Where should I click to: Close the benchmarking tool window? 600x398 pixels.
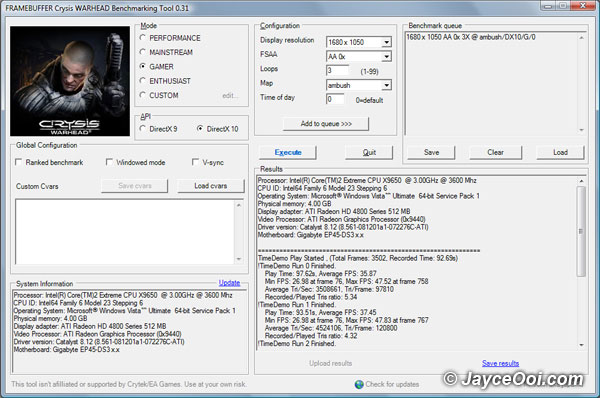point(582,5)
